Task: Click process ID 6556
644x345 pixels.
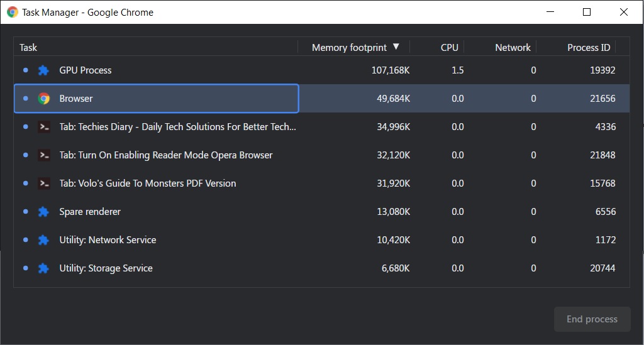Action: pyautogui.click(x=606, y=212)
